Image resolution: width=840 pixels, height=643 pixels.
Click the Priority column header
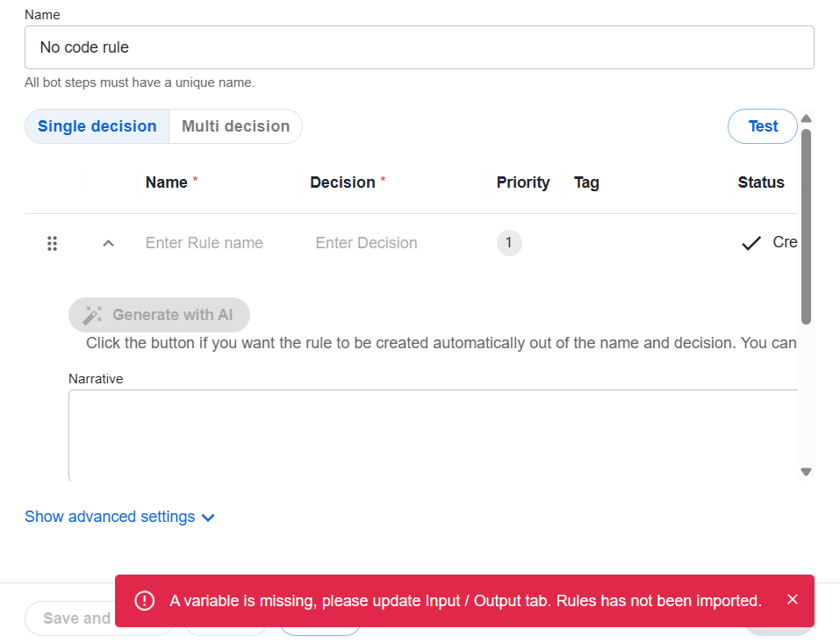click(x=523, y=182)
